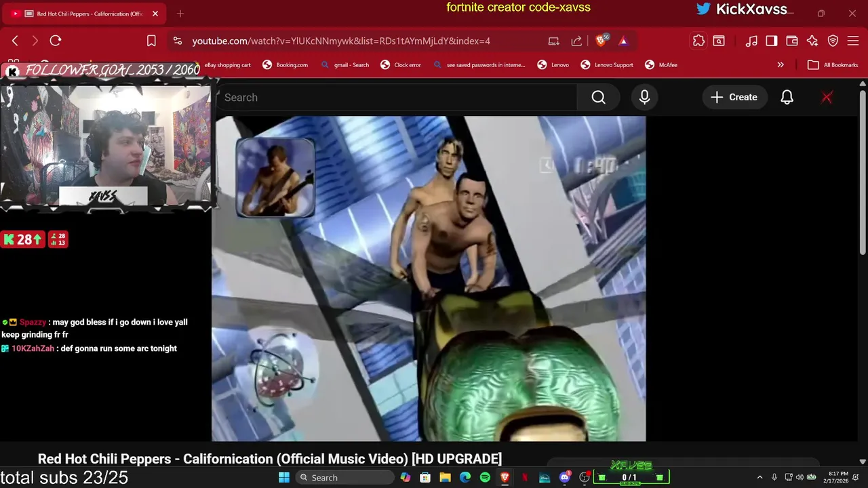The width and height of the screenshot is (868, 488).
Task: Open Microsoft Edge from taskbar
Action: [465, 478]
